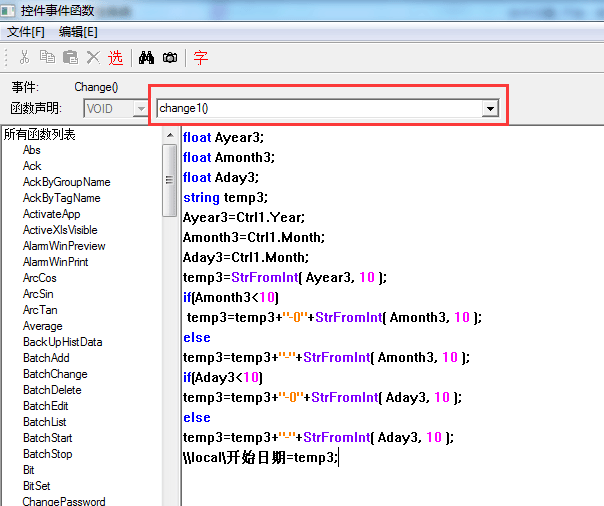Click the Cut scissors icon
This screenshot has height=506, width=604.
click(24, 58)
